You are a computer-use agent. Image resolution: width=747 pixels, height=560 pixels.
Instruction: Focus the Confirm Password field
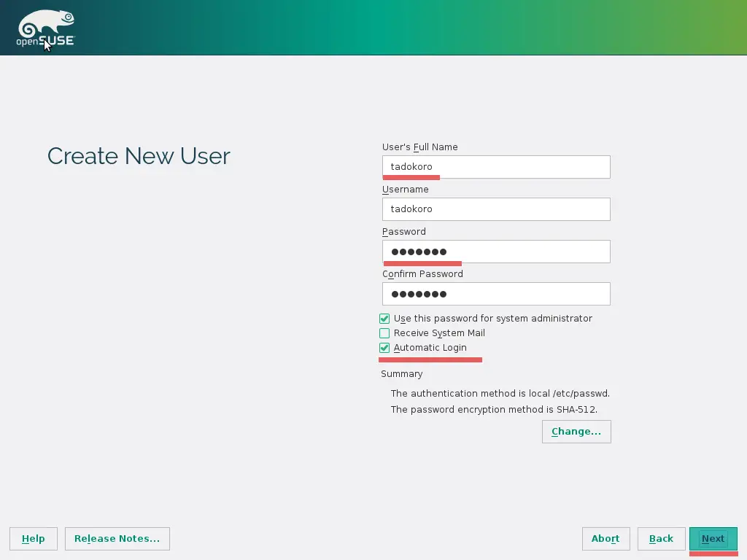tap(496, 294)
